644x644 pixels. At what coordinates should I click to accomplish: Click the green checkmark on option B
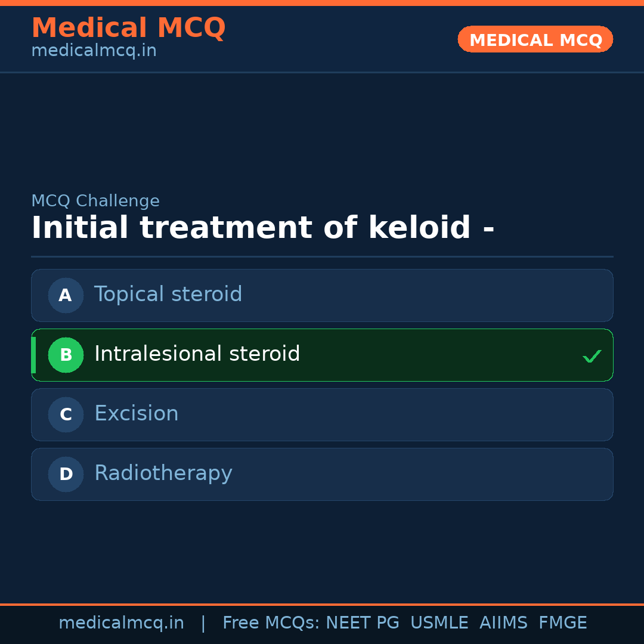(592, 356)
